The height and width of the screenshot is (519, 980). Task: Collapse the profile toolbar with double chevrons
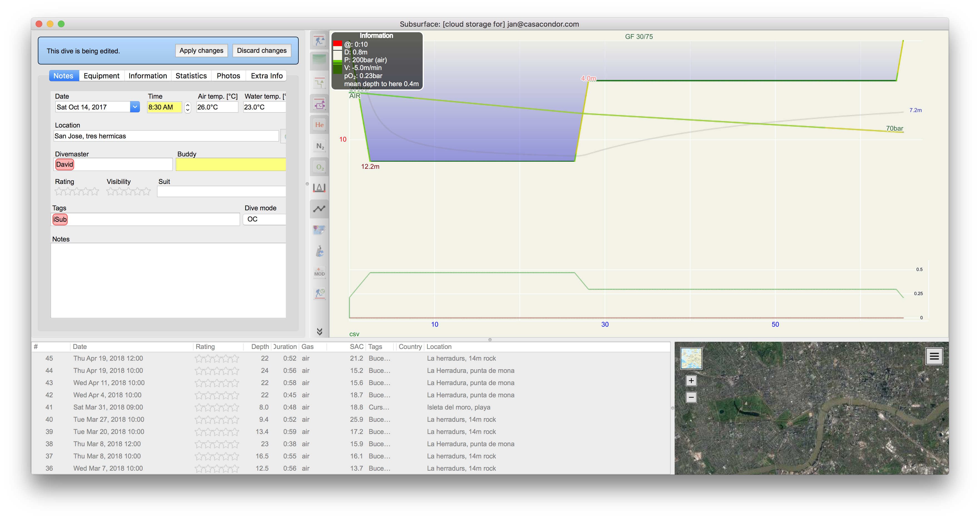319,331
